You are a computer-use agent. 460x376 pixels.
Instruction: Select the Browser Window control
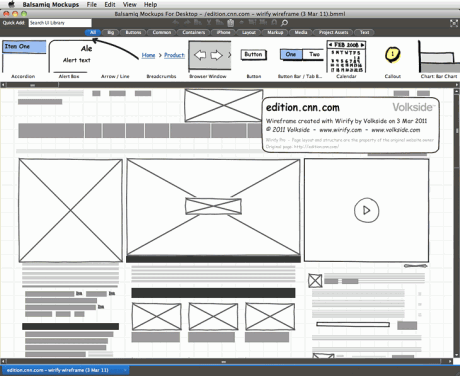click(x=209, y=59)
